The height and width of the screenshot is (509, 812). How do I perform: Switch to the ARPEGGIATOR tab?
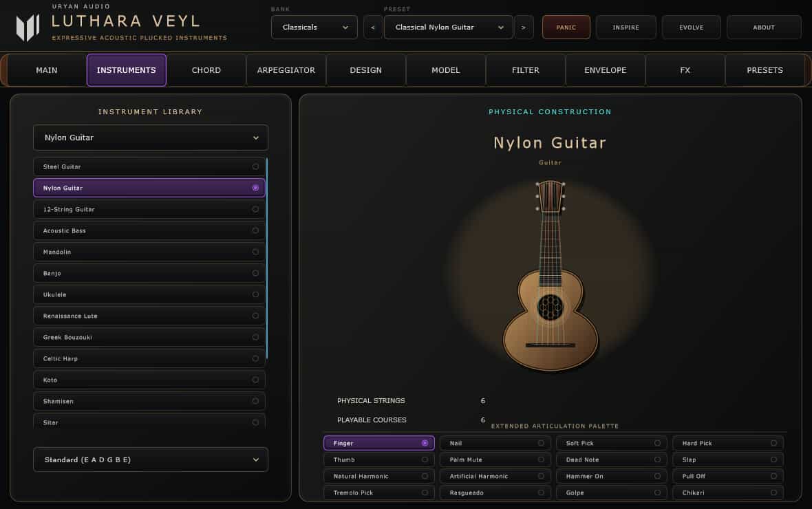click(286, 70)
